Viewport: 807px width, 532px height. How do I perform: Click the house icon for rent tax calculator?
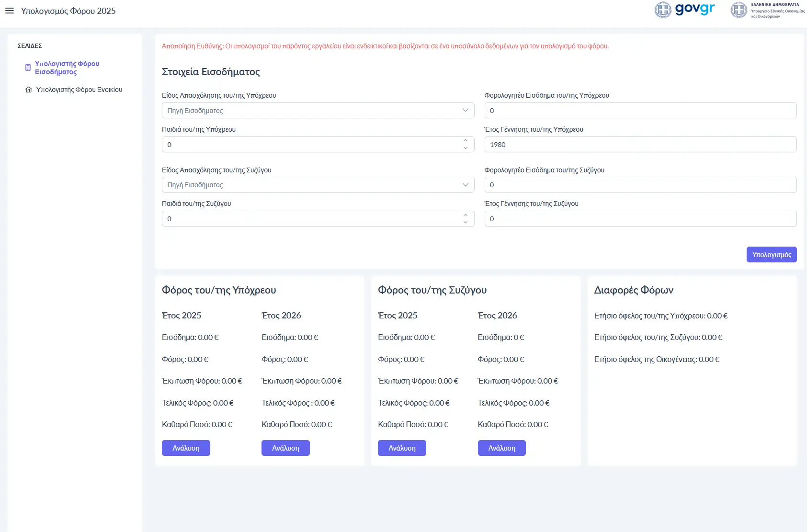(29, 90)
